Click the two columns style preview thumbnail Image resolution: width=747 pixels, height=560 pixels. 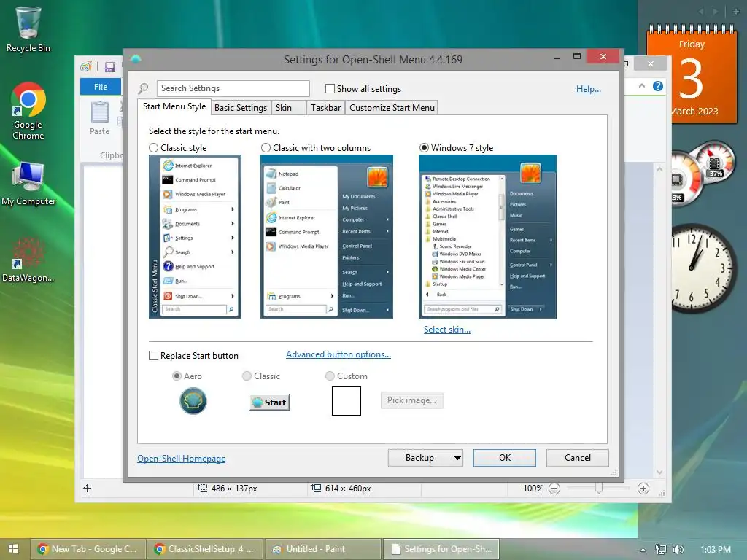point(327,237)
